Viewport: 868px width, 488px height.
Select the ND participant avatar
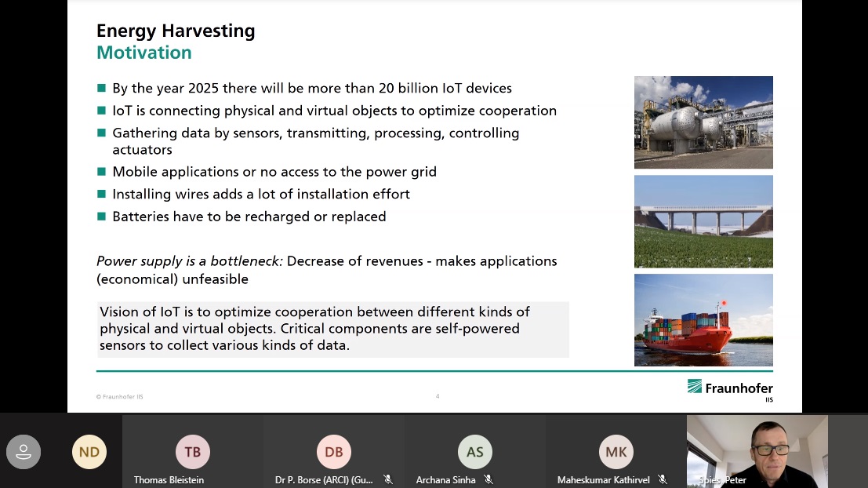pyautogui.click(x=89, y=451)
